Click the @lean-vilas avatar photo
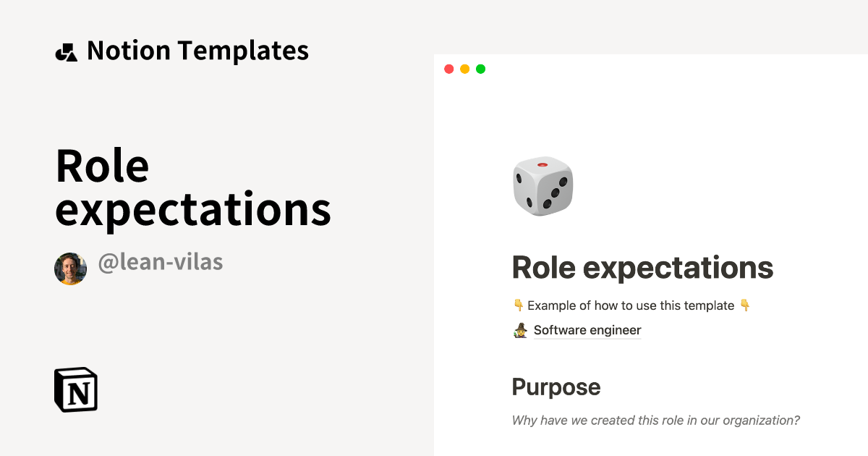Viewport: 868px width, 456px height. 70,268
